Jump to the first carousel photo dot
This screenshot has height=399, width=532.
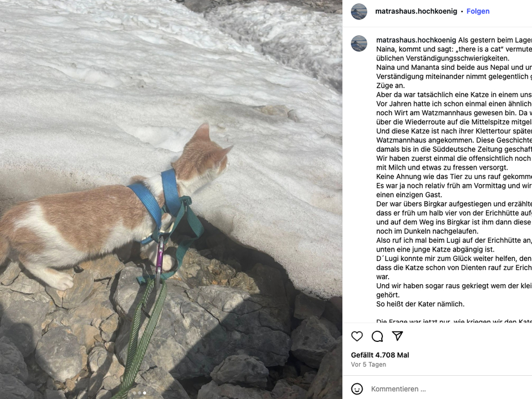click(134, 393)
